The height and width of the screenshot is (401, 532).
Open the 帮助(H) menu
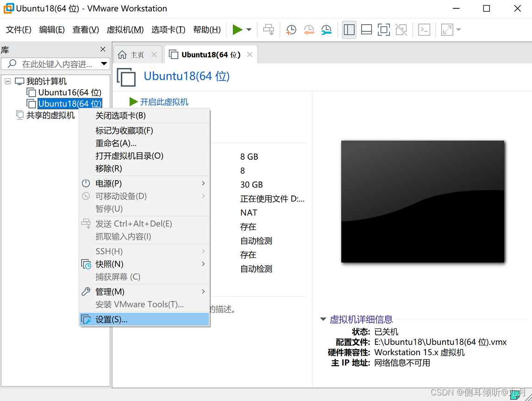(x=207, y=30)
